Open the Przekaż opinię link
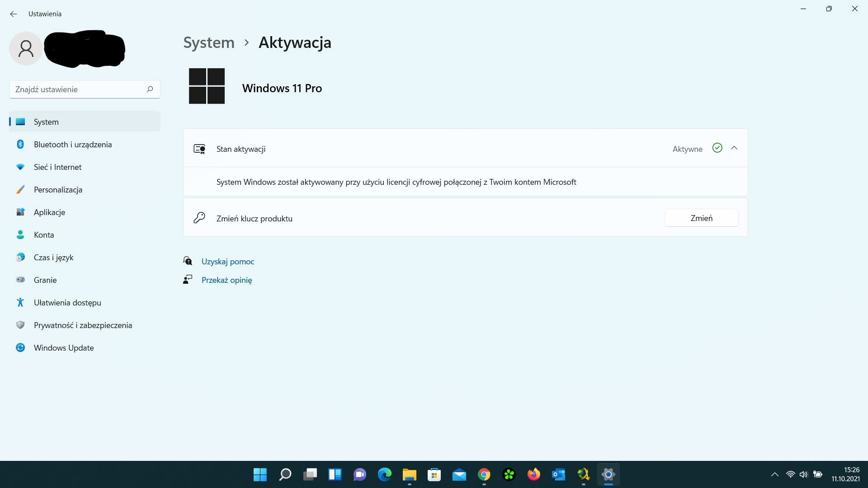 pyautogui.click(x=226, y=280)
